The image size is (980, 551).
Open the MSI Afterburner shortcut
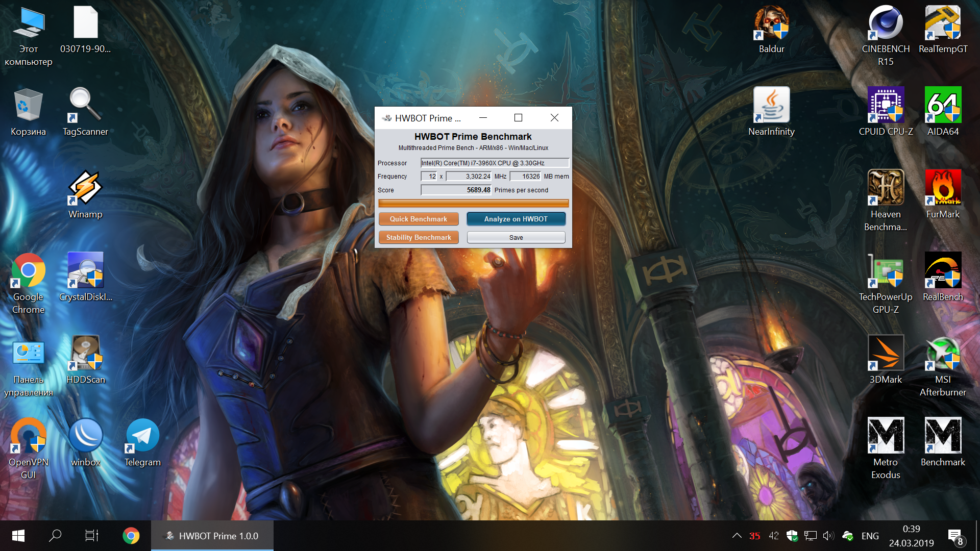[x=943, y=366]
